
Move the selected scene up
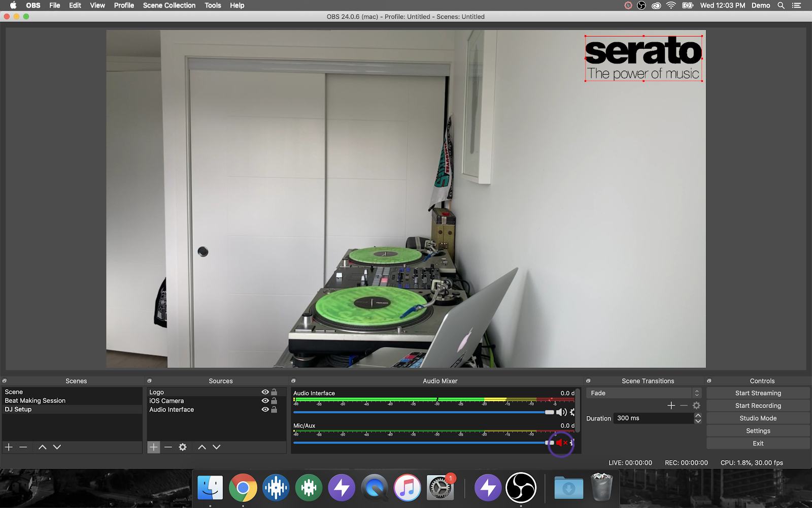click(43, 447)
